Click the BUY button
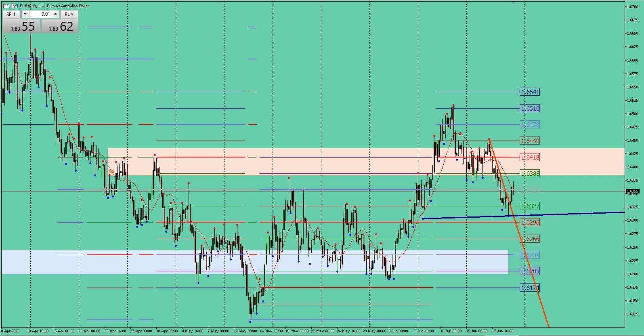This screenshot has height=336, width=644. pos(69,14)
